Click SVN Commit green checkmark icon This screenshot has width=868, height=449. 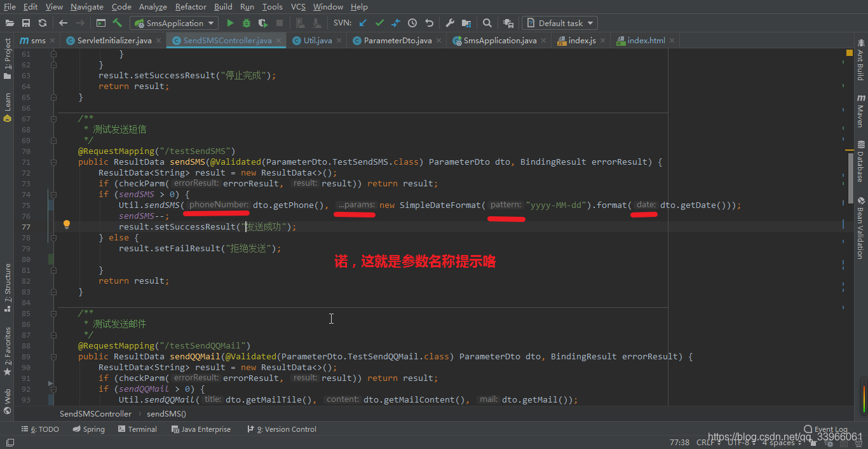click(379, 23)
